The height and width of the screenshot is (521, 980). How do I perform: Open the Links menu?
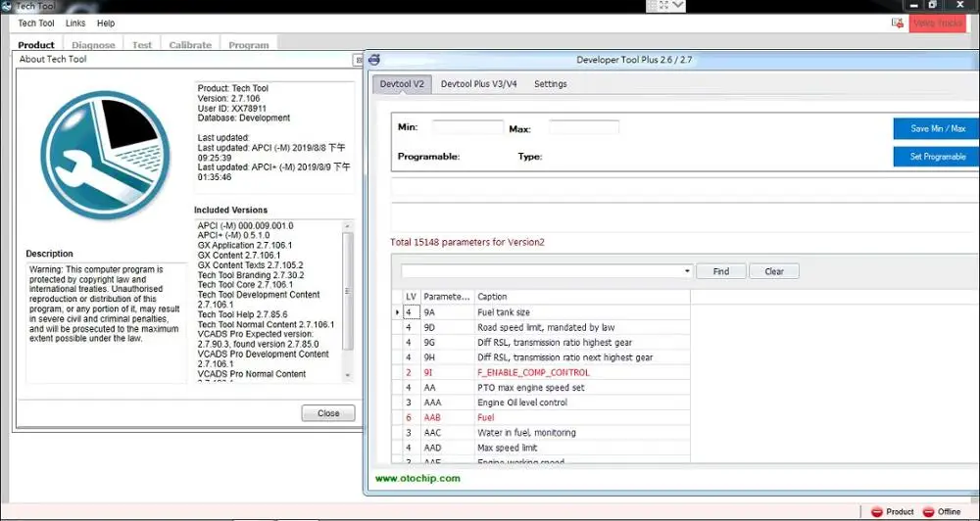75,24
